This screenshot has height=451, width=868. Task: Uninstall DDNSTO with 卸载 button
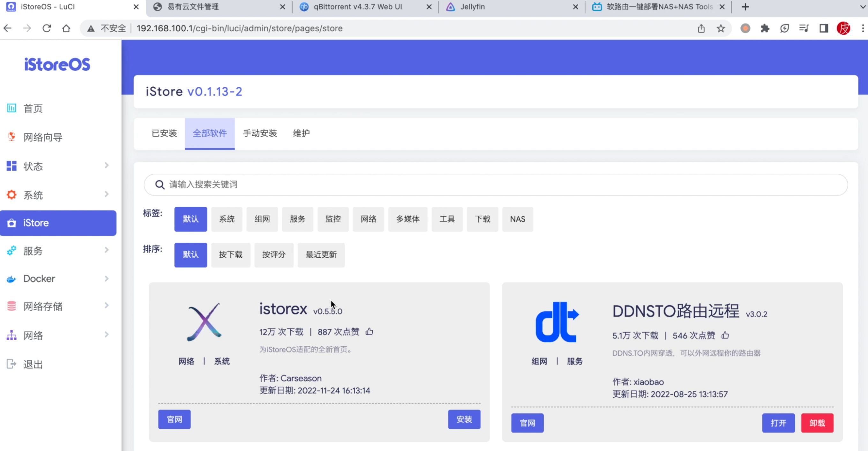[817, 423]
